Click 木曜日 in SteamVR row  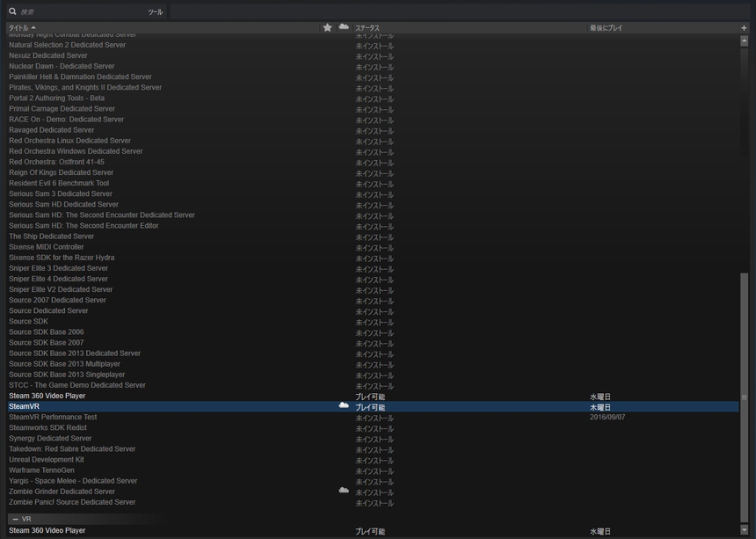(600, 407)
